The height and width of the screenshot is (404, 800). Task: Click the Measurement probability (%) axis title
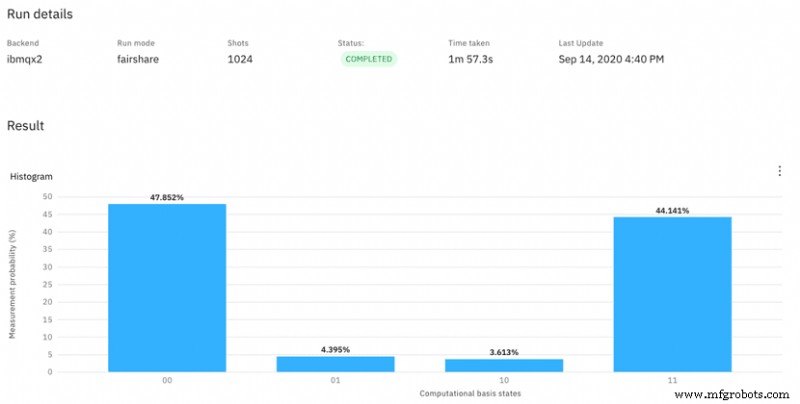tap(13, 284)
